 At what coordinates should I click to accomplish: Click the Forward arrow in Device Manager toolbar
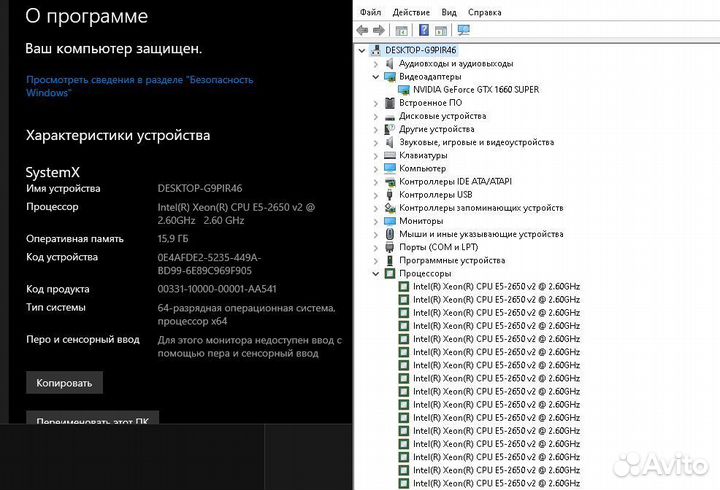[x=378, y=31]
